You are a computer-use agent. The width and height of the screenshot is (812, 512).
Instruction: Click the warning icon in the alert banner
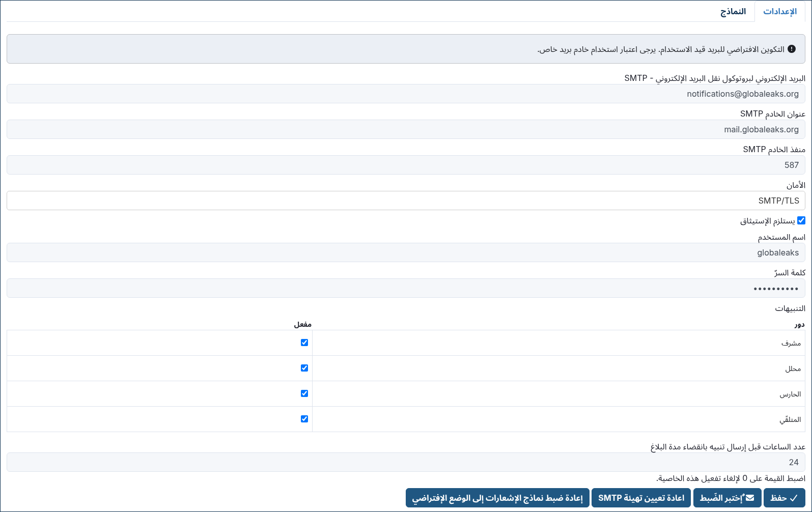tap(792, 49)
